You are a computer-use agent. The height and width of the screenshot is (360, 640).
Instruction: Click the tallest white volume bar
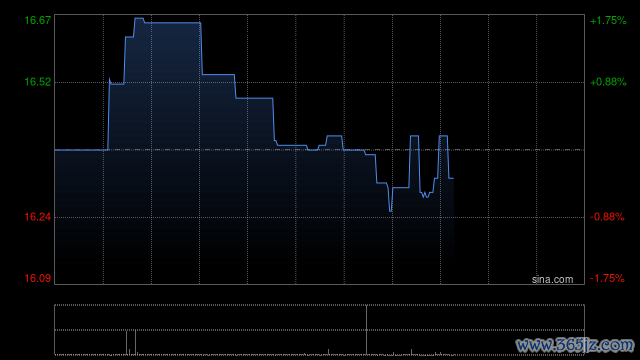pyautogui.click(x=367, y=330)
